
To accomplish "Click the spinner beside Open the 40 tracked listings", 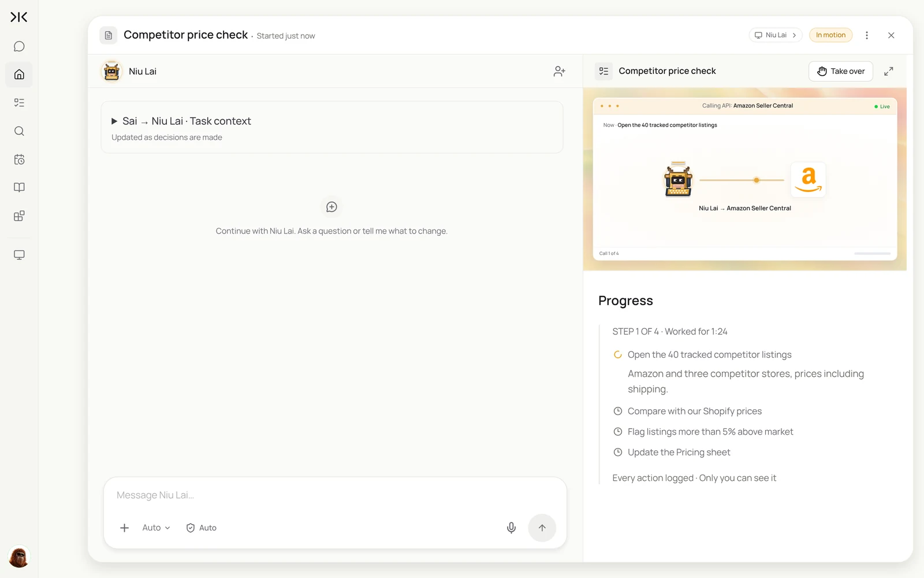I will [617, 355].
